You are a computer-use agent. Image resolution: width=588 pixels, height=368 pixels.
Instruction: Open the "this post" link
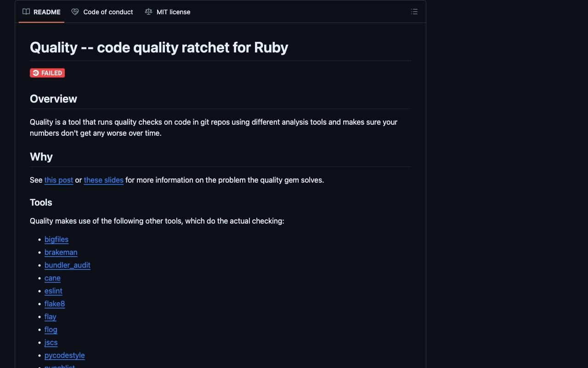pos(59,180)
